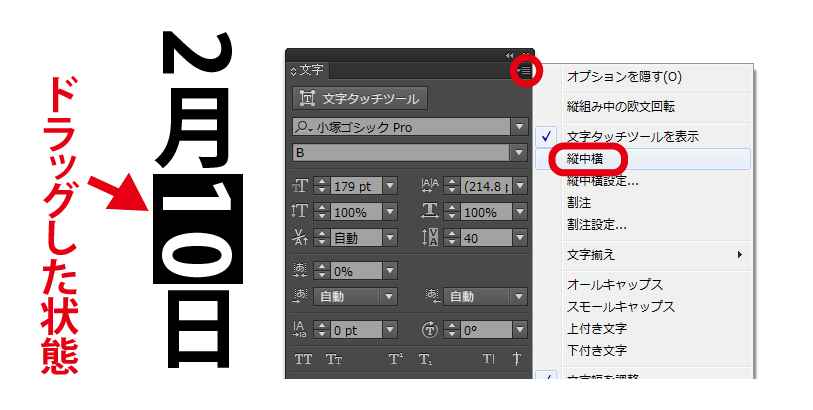Toggle the subscript T button
The image size is (813, 410).
pyautogui.click(x=425, y=359)
